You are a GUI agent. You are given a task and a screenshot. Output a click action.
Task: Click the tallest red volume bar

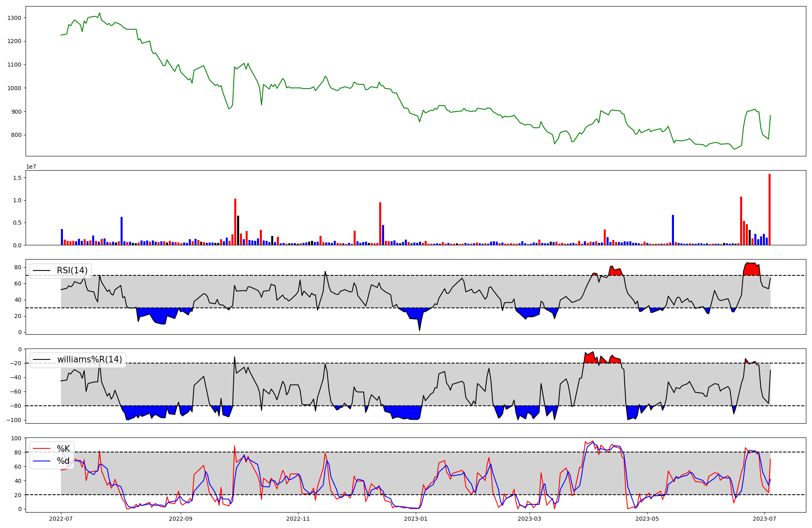(769, 209)
